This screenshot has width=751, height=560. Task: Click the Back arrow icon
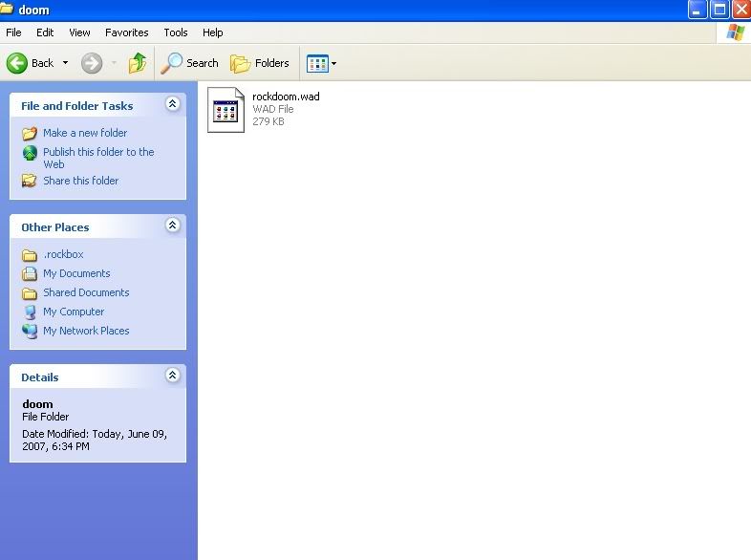pyautogui.click(x=17, y=63)
